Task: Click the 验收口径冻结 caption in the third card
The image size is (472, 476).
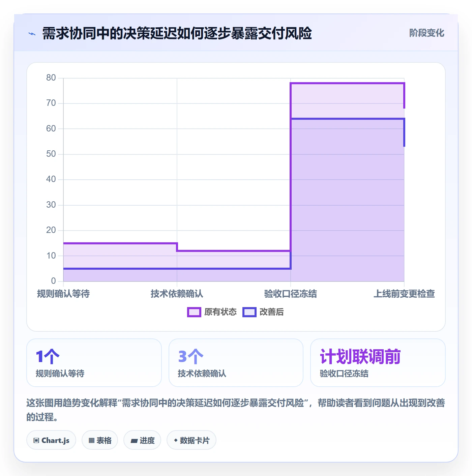Action: point(344,374)
